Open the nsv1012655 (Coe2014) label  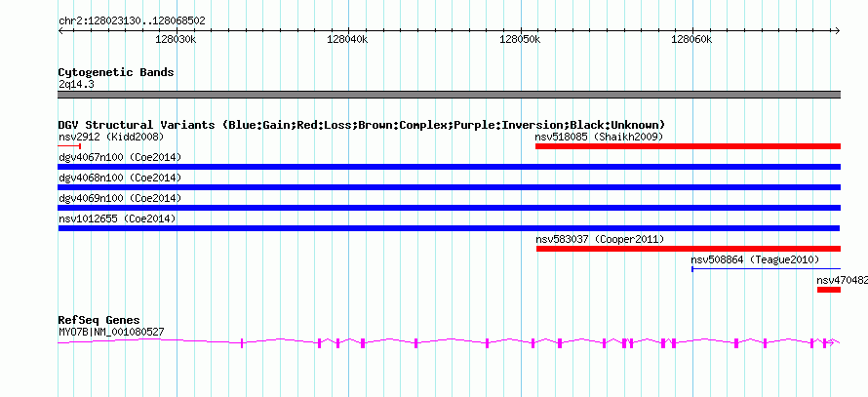(117, 218)
